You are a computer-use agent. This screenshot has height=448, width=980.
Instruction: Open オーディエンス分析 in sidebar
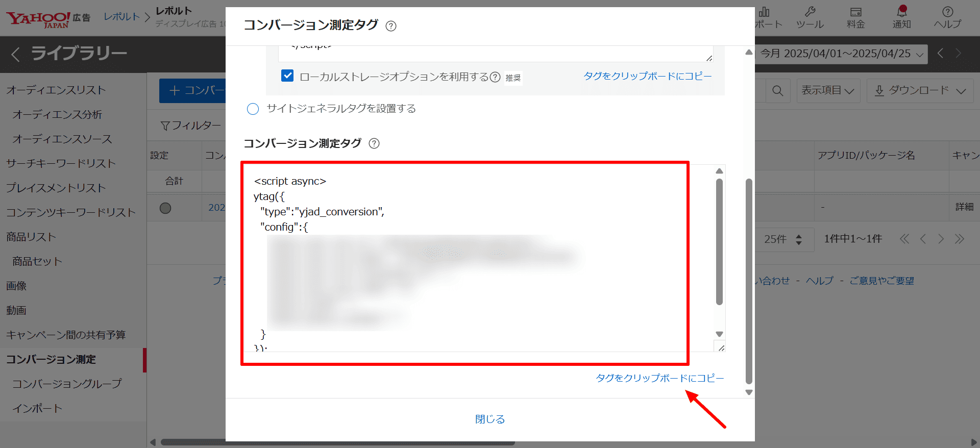coord(57,115)
